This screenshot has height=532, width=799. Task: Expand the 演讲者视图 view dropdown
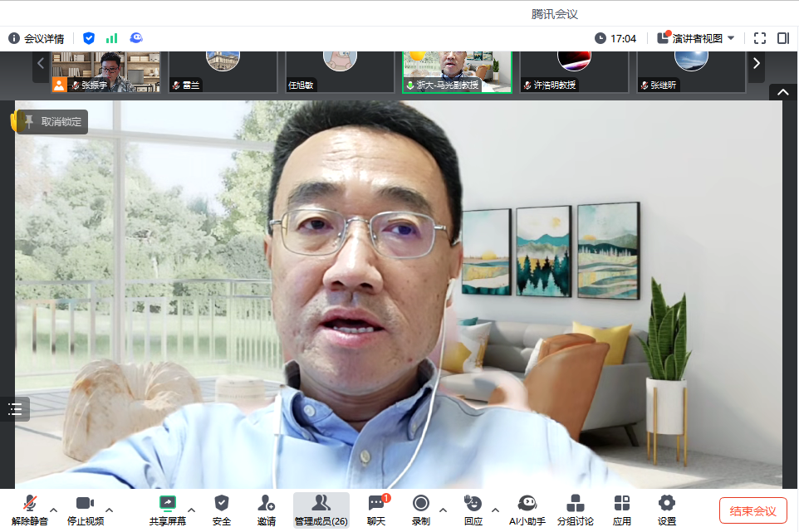696,38
